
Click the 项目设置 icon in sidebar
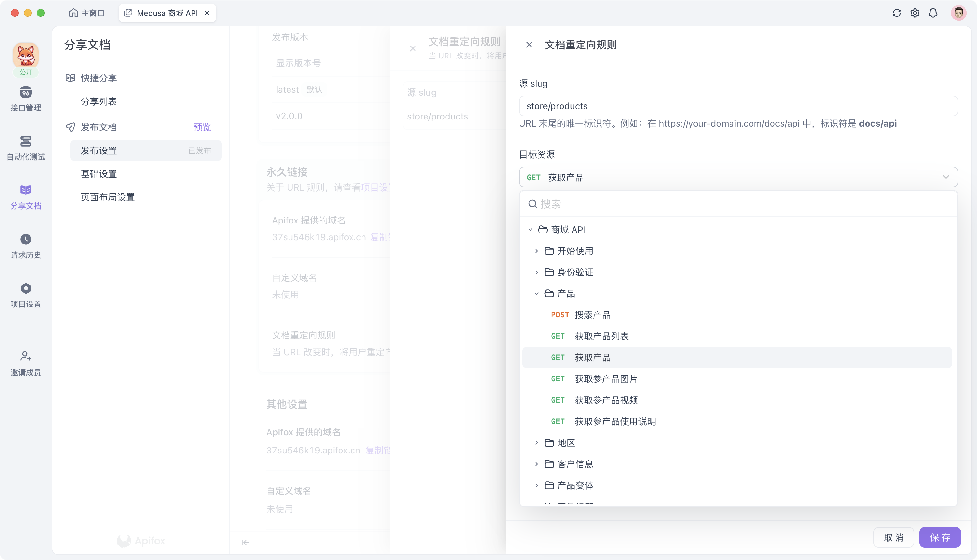point(26,288)
